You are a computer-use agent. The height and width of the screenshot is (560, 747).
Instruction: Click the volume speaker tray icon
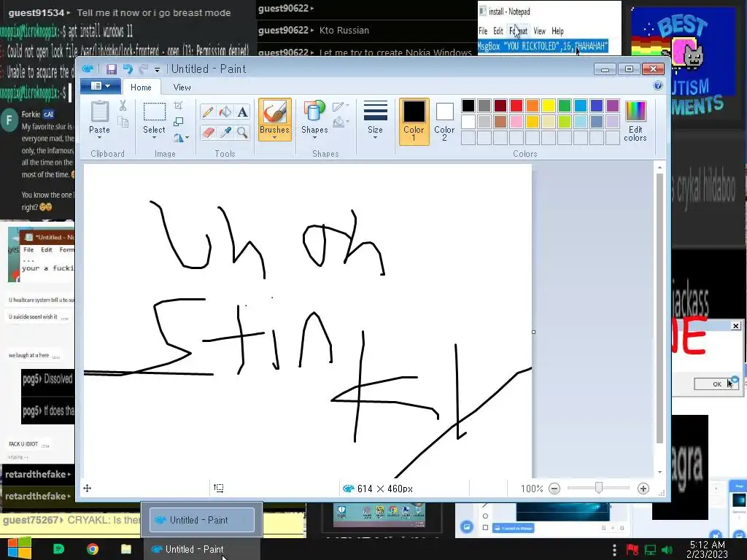point(667,550)
